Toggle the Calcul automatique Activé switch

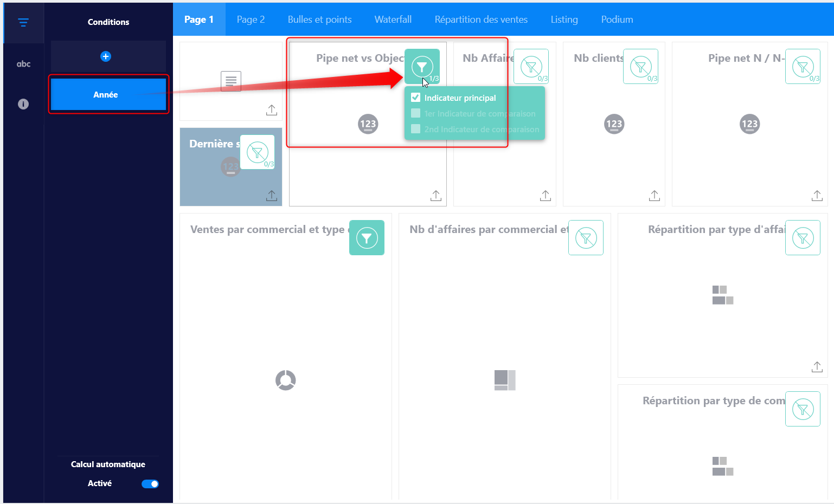[150, 484]
